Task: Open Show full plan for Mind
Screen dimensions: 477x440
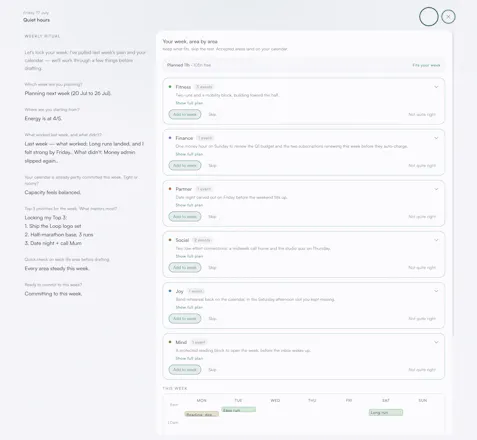Action: [x=189, y=358]
